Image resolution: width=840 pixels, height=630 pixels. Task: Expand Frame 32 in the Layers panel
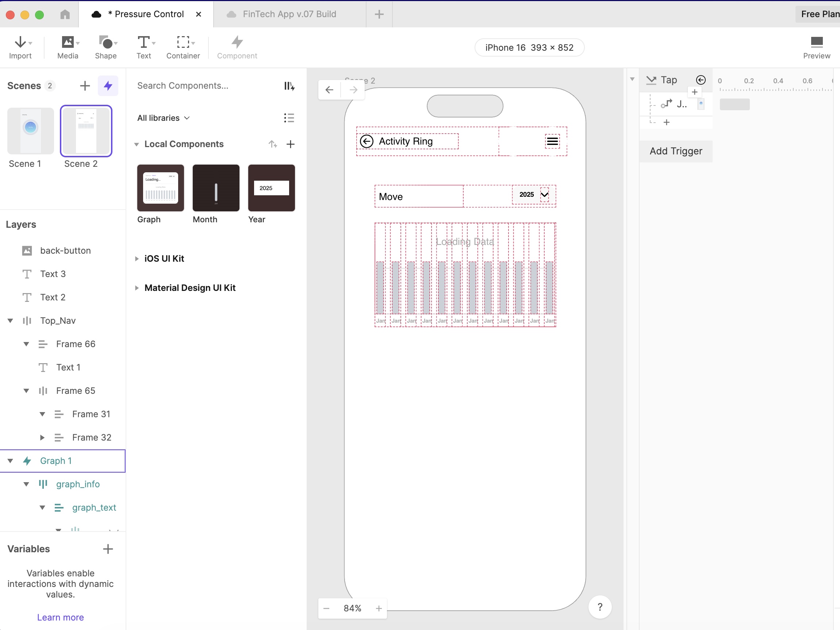(x=42, y=438)
